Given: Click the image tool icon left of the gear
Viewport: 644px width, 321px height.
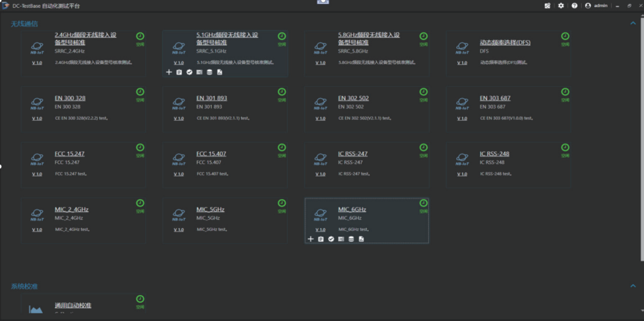Looking at the screenshot, I should 547,6.
